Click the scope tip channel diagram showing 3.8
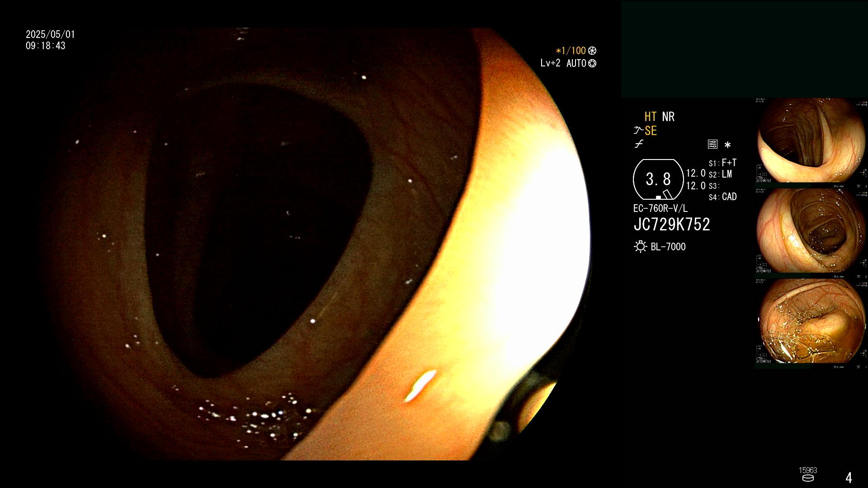 click(x=658, y=179)
